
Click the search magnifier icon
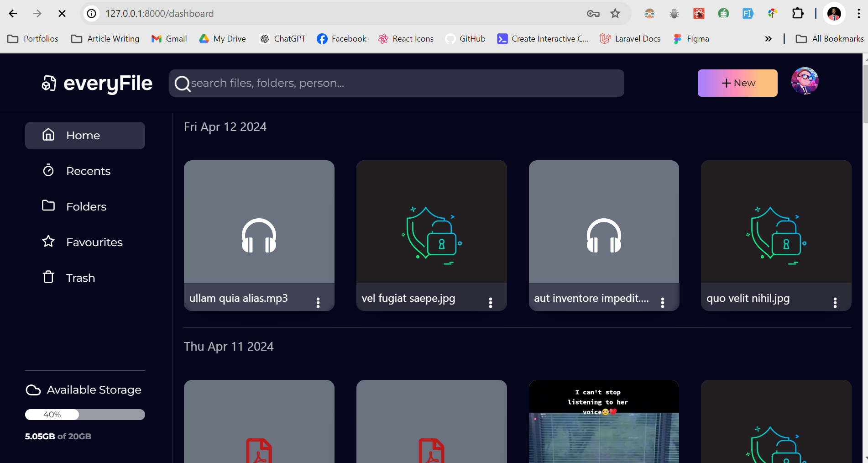[x=182, y=84]
